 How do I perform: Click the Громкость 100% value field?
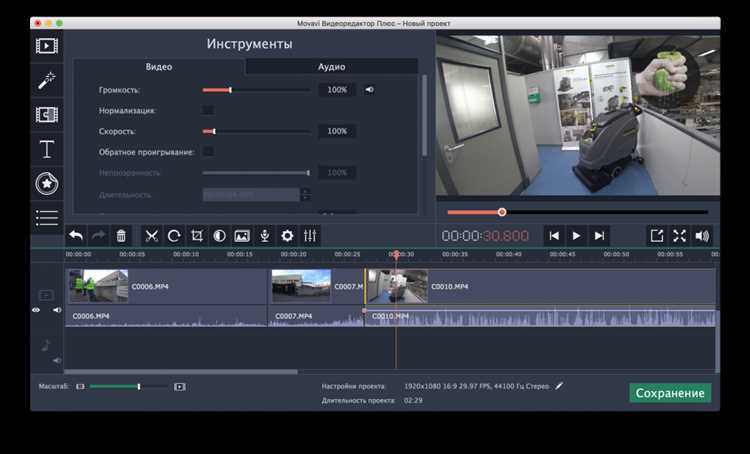tap(337, 90)
